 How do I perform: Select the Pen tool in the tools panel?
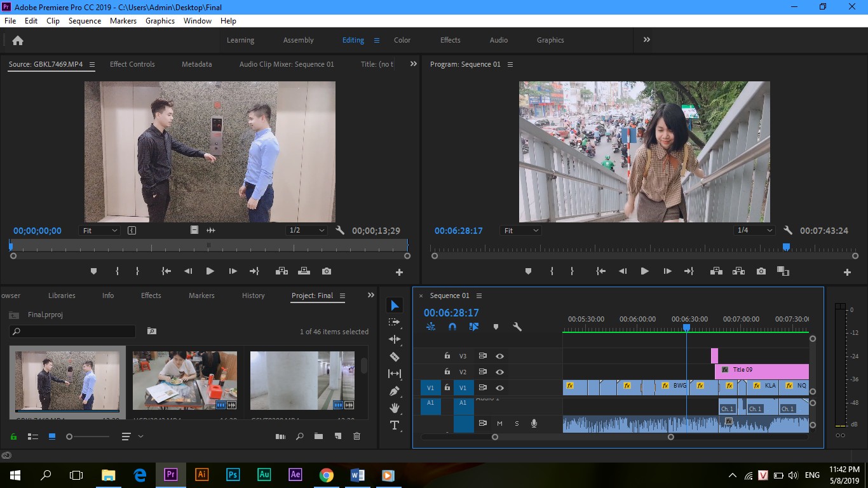(x=395, y=391)
